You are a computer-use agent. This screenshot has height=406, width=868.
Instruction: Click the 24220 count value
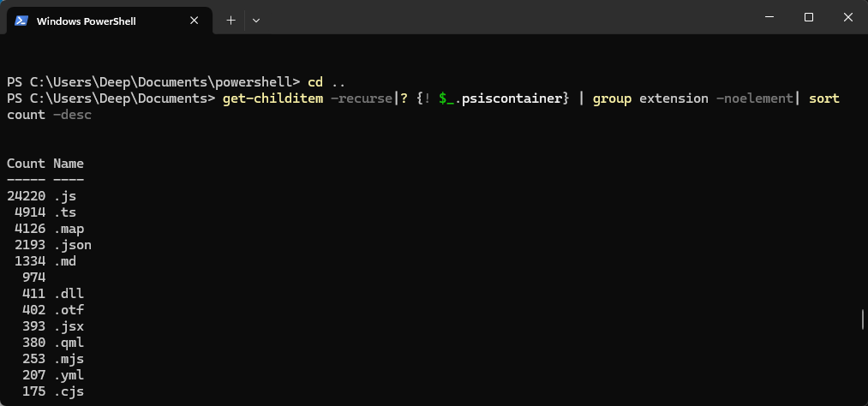point(26,196)
